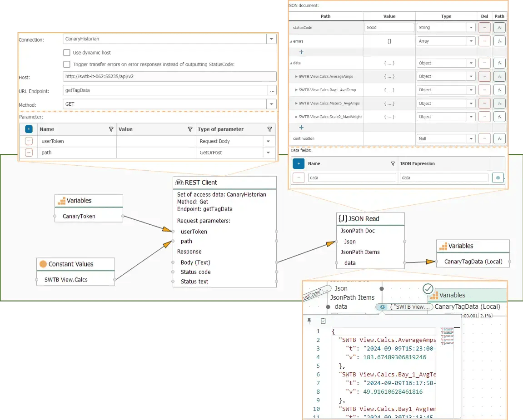Check Trigger transfer errors on error responses
Image resolution: width=523 pixels, height=420 pixels.
coord(67,64)
